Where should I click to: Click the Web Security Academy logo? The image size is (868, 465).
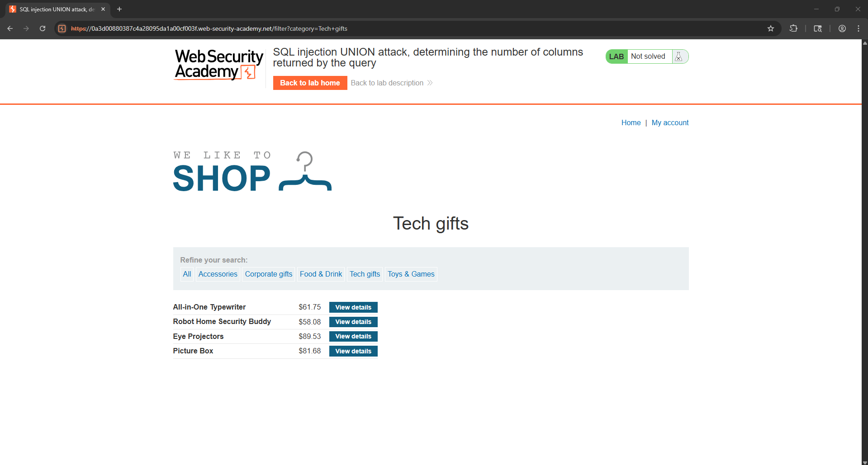coord(219,65)
